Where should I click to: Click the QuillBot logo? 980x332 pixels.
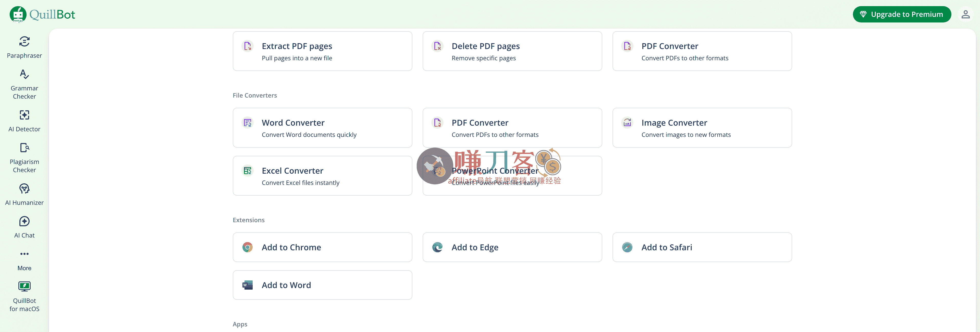click(42, 15)
